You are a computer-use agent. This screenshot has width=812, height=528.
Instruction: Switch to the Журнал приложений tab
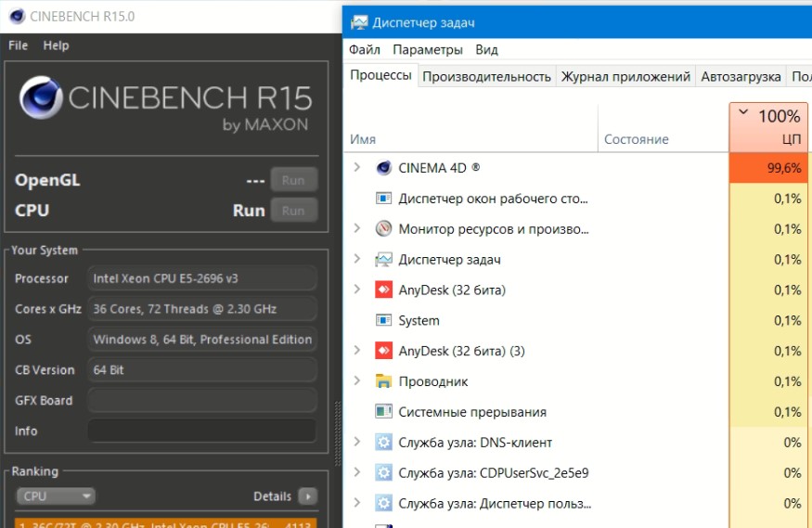click(x=625, y=77)
